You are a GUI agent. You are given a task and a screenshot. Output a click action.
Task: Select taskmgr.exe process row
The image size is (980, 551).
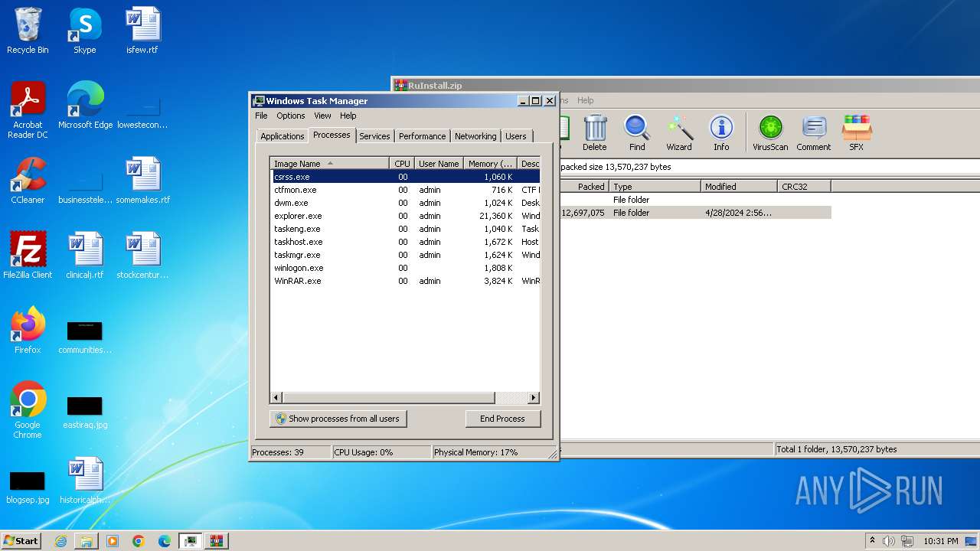[x=405, y=255]
